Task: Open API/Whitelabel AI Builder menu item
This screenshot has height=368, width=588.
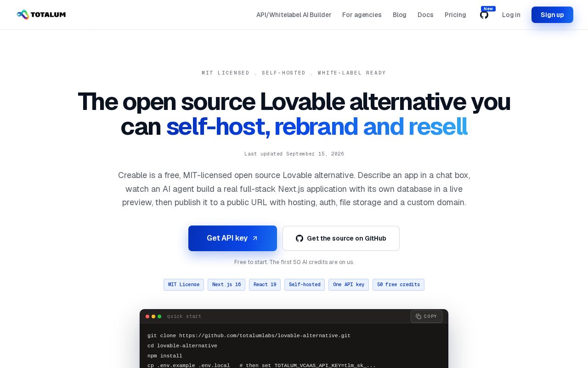Action: pos(294,15)
